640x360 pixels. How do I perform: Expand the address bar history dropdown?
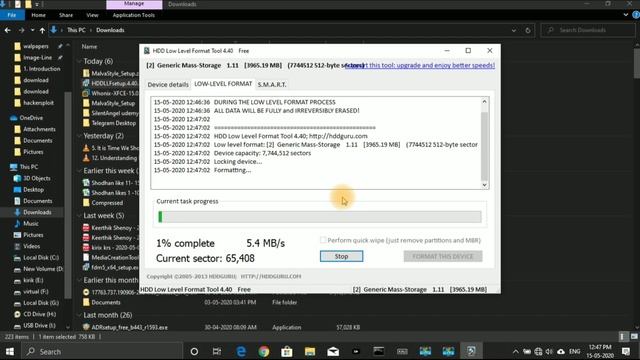coord(514,30)
